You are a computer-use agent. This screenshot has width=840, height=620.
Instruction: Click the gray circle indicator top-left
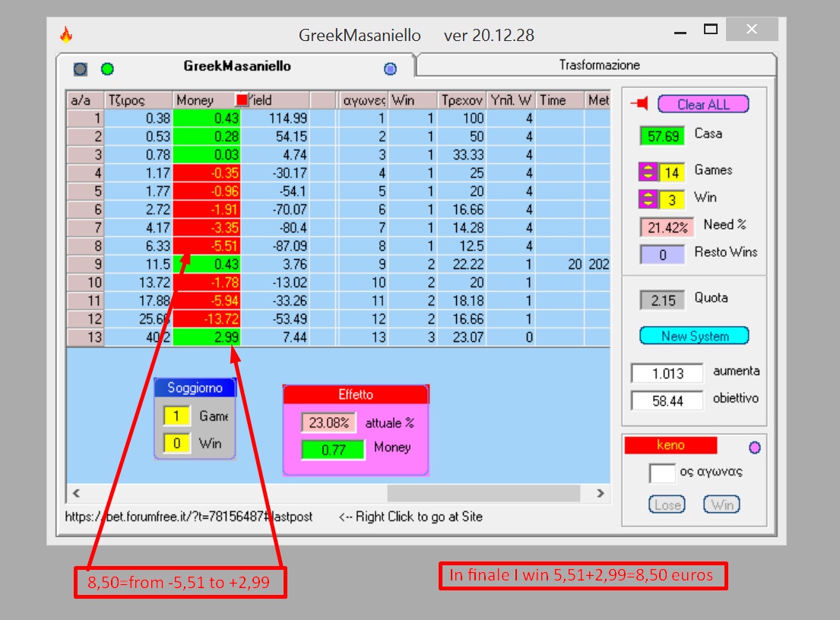point(81,68)
